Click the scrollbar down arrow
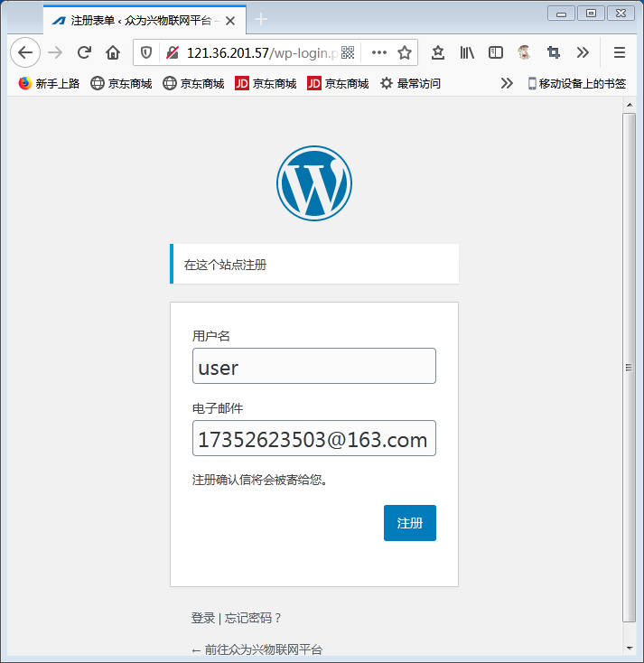This screenshot has height=663, width=644. coord(630,648)
